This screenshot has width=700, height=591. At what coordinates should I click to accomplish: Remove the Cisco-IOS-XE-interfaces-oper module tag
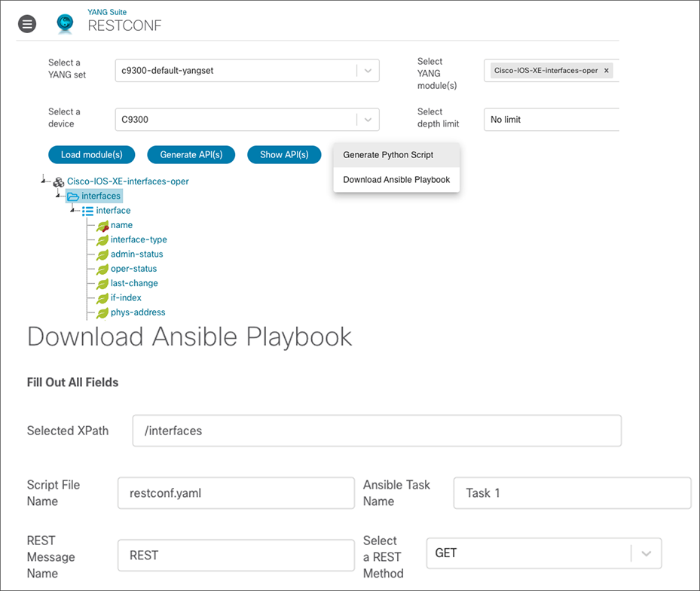[x=607, y=71]
